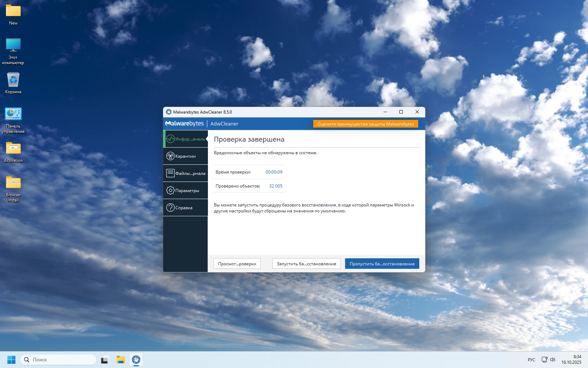Click the volume icon in system tray
Screen dimensions: 588x368
point(553,360)
